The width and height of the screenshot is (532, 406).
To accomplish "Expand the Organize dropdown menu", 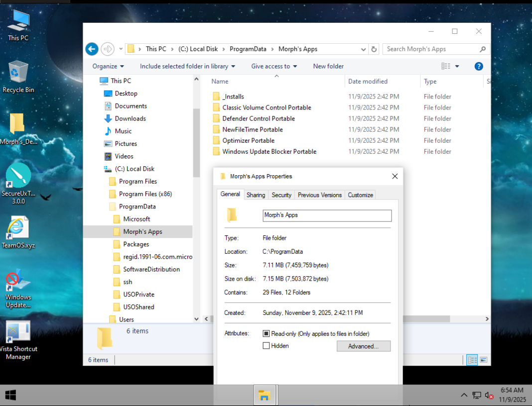I will coord(108,66).
